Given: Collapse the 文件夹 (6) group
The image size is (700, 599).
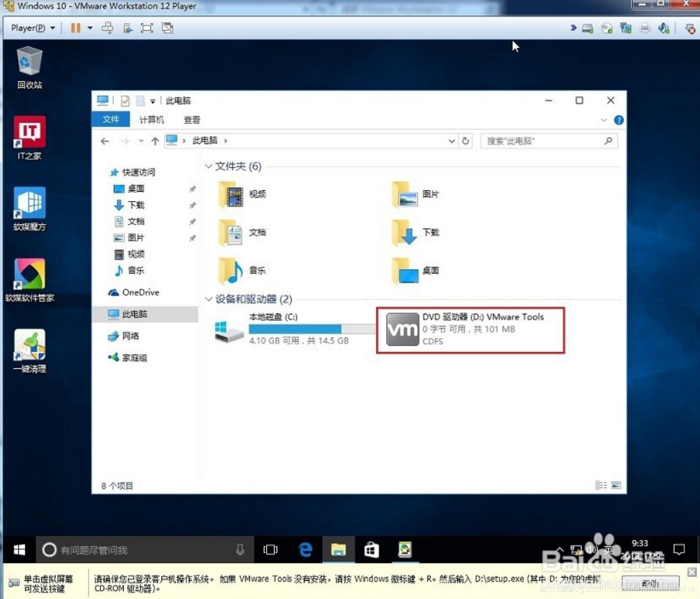Looking at the screenshot, I should pyautogui.click(x=208, y=166).
